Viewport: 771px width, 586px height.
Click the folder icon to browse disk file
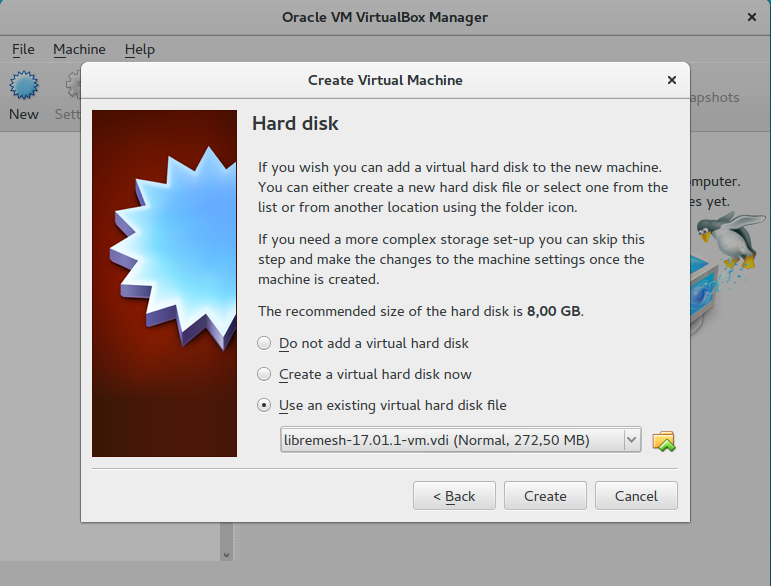(663, 440)
